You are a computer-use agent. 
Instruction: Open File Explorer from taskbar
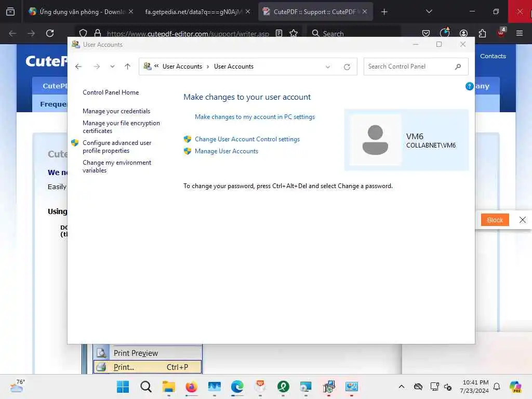tap(169, 387)
